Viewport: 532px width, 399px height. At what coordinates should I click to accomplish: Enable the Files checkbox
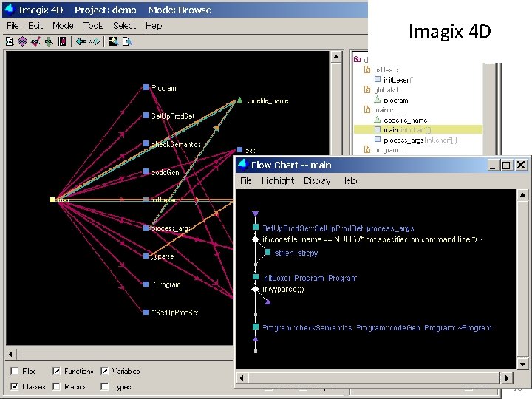tap(15, 371)
